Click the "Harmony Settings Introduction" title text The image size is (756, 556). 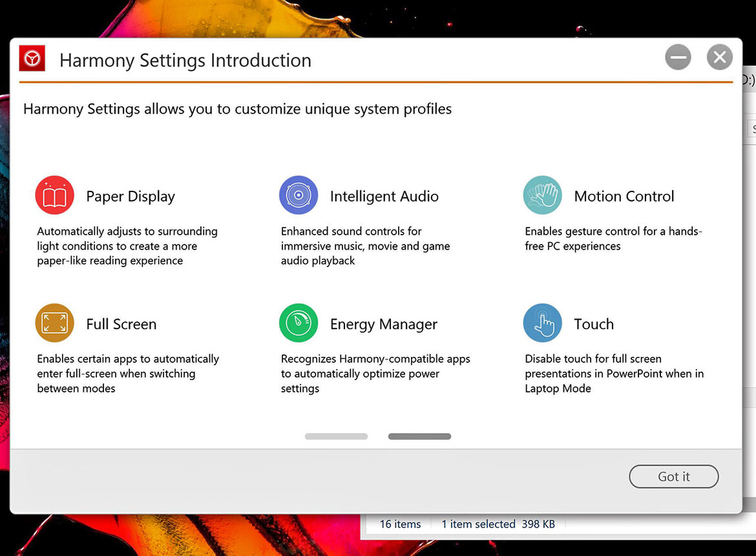pos(185,61)
